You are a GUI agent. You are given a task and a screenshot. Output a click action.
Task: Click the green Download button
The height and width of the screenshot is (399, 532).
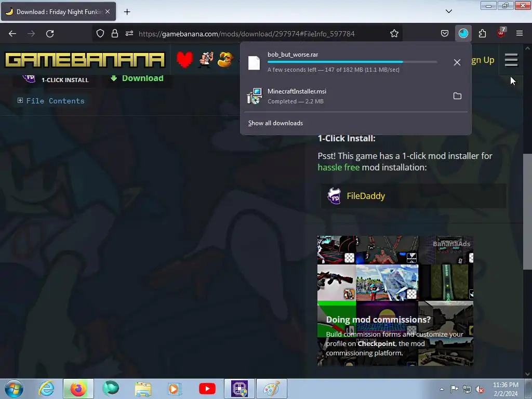pos(137,78)
